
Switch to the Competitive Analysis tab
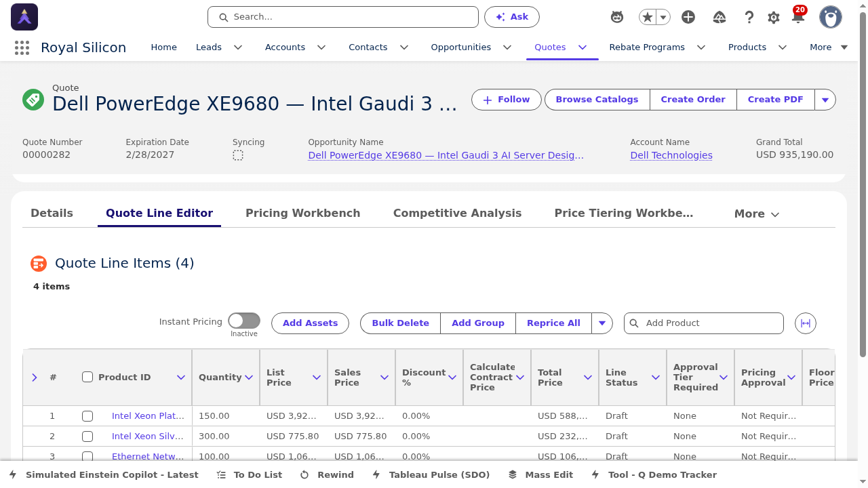pyautogui.click(x=457, y=213)
